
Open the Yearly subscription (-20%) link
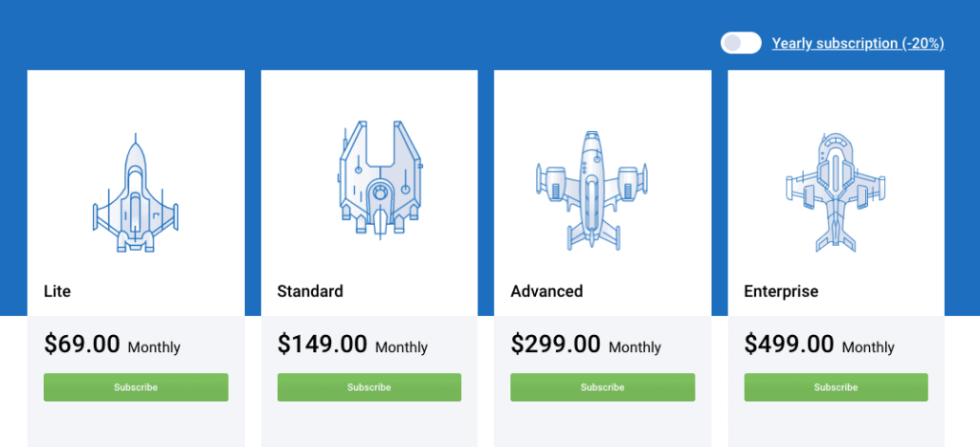[857, 43]
